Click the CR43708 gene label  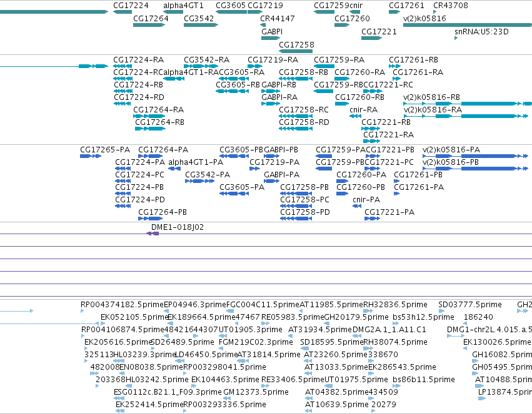451,6
